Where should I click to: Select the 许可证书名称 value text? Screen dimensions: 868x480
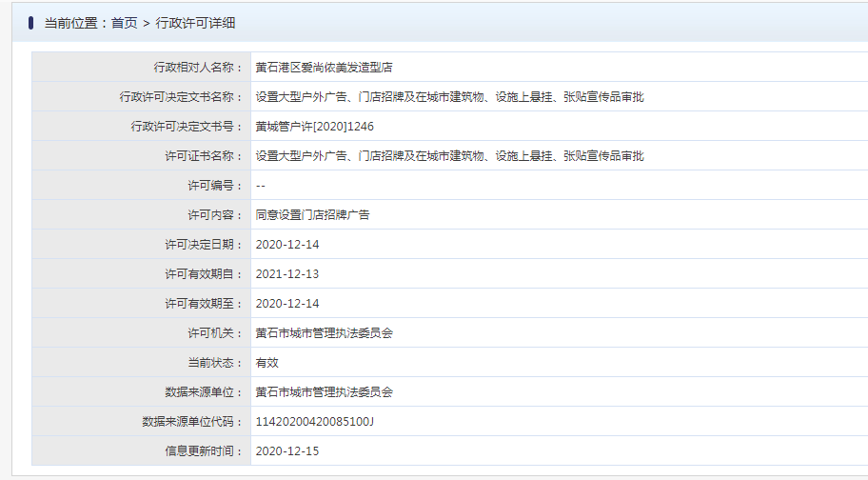(x=449, y=156)
